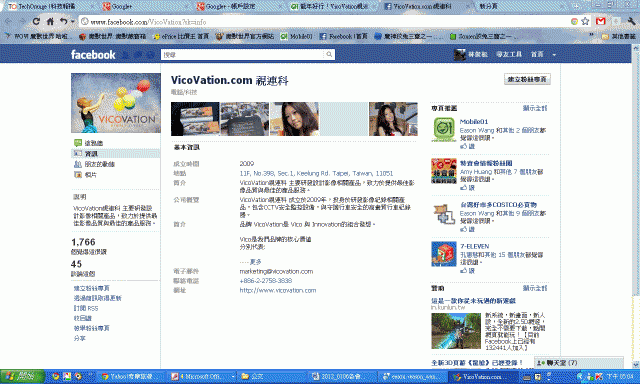Click the Home link in the Facebook bar
Viewport: 640px width, 384px height.
click(x=537, y=54)
